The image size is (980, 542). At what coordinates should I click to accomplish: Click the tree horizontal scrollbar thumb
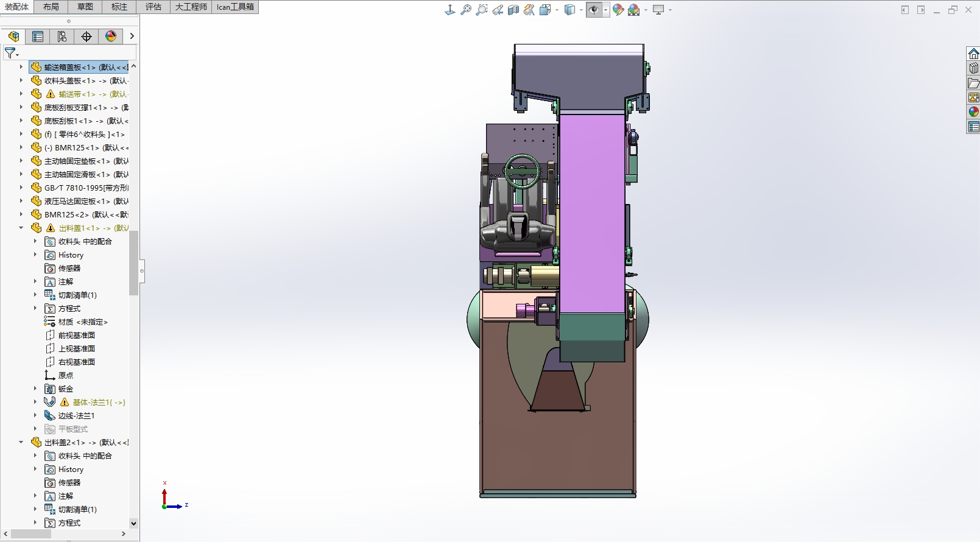coord(31,533)
